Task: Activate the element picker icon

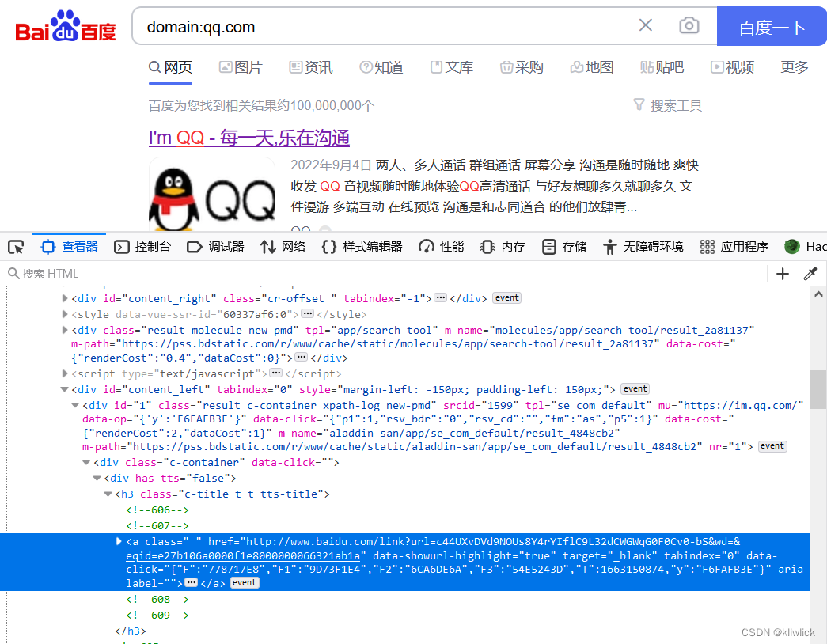Action: [16, 247]
